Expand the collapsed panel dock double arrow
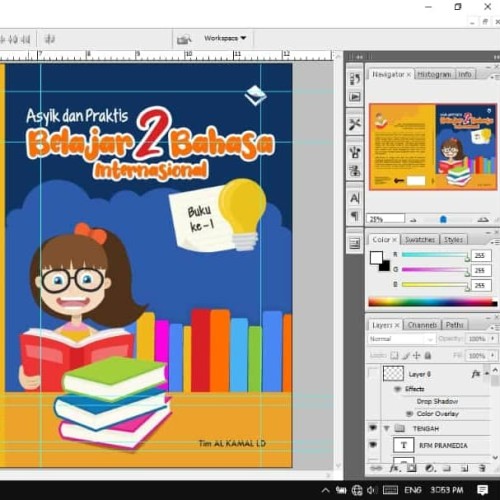Screen dimensions: 500x500 (x=359, y=58)
